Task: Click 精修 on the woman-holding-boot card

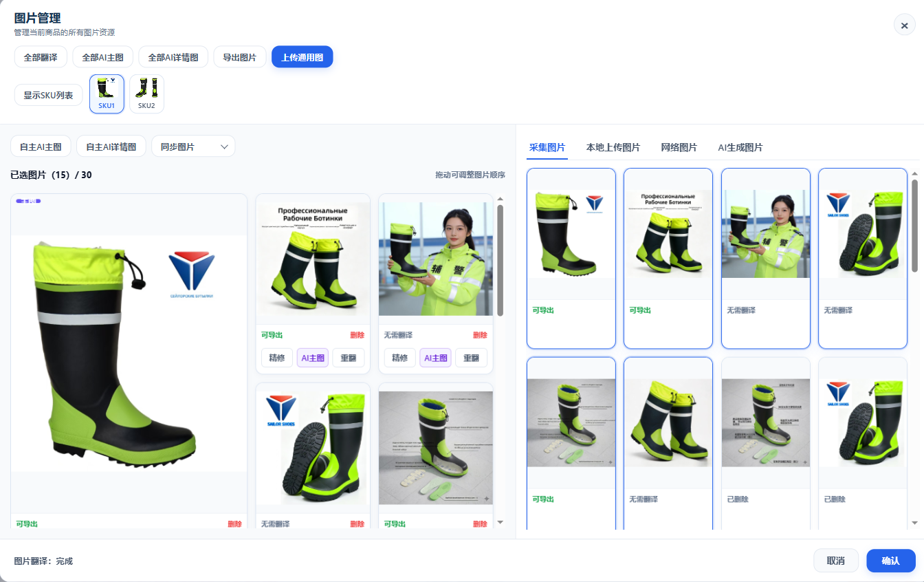Action: [x=399, y=358]
